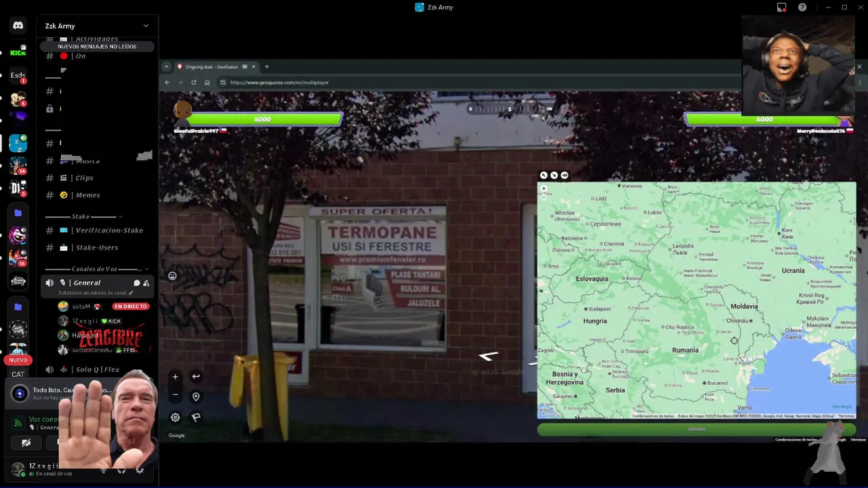Open the Clips text channel
The width and height of the screenshot is (868, 488).
pos(84,178)
